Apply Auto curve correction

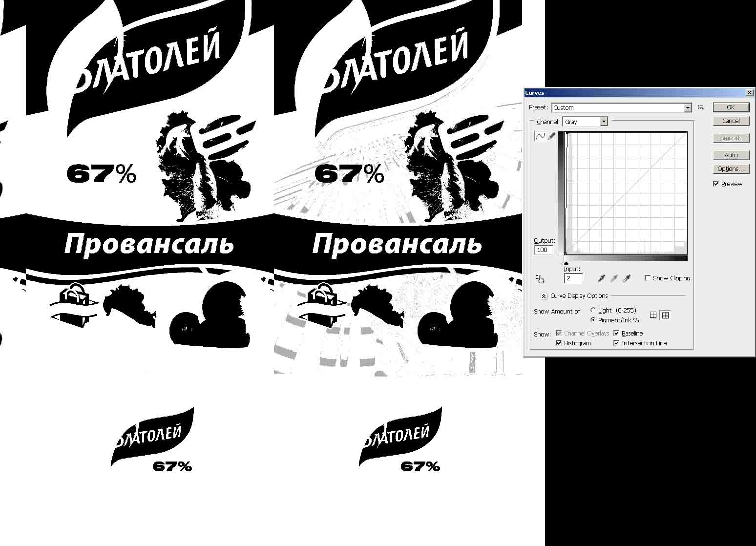(x=731, y=155)
